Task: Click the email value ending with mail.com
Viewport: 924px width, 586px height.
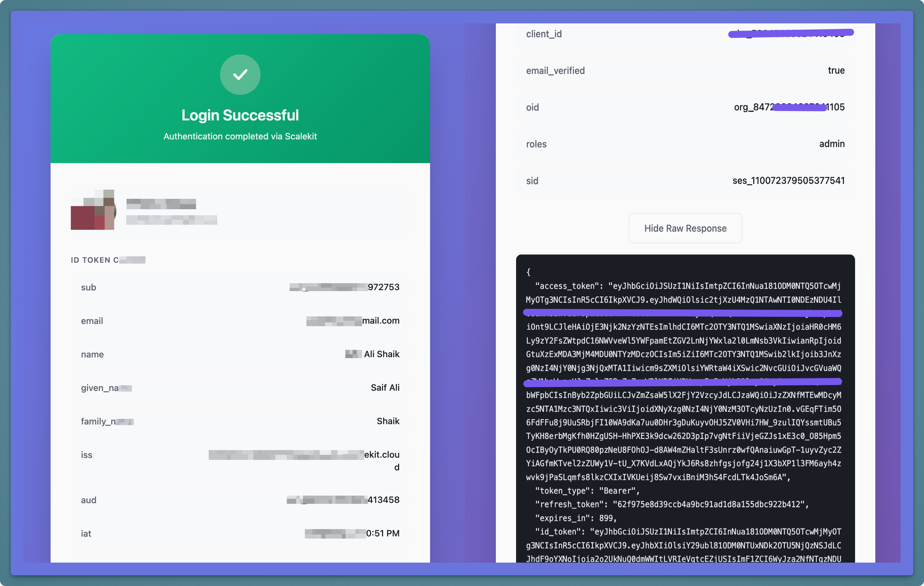Action: coord(353,320)
